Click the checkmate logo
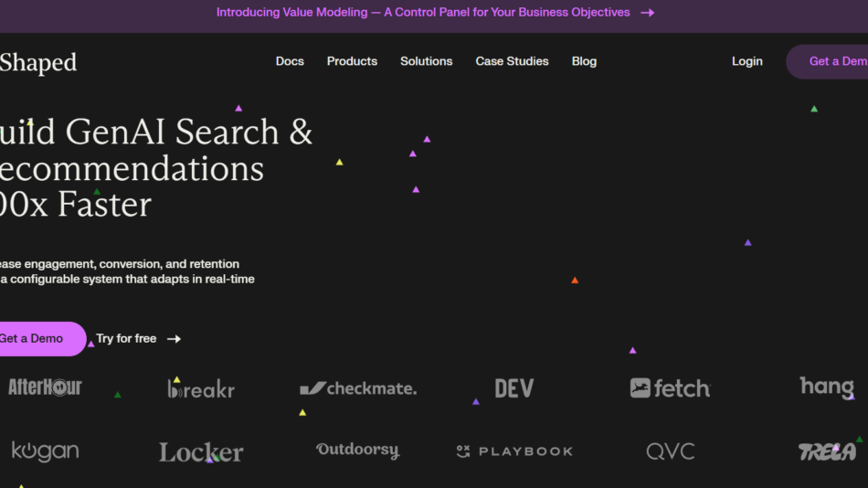The height and width of the screenshot is (488, 868). click(358, 388)
